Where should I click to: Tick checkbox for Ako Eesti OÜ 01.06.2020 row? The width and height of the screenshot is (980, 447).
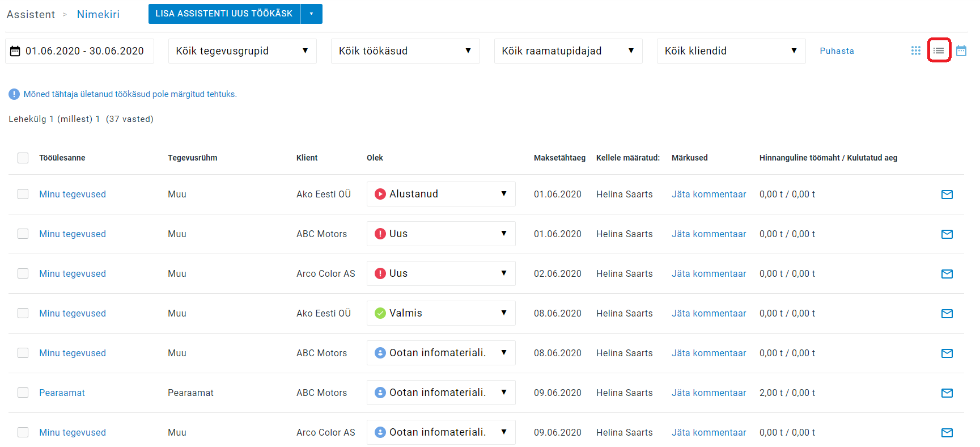(x=23, y=194)
